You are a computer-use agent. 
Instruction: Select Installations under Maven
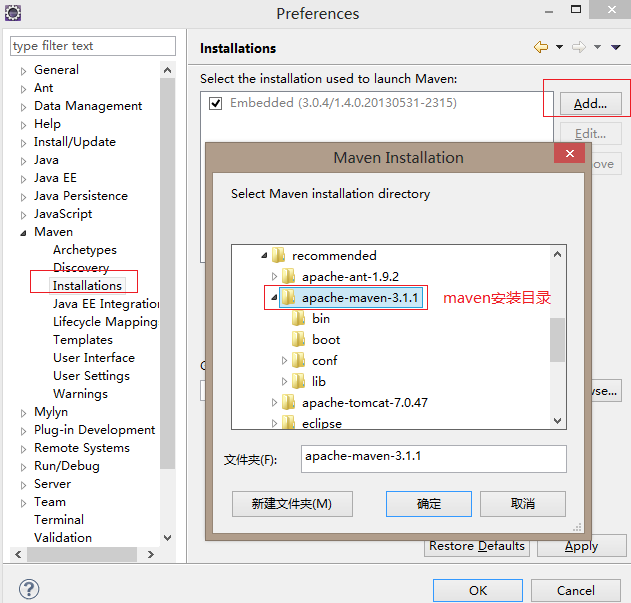(87, 285)
